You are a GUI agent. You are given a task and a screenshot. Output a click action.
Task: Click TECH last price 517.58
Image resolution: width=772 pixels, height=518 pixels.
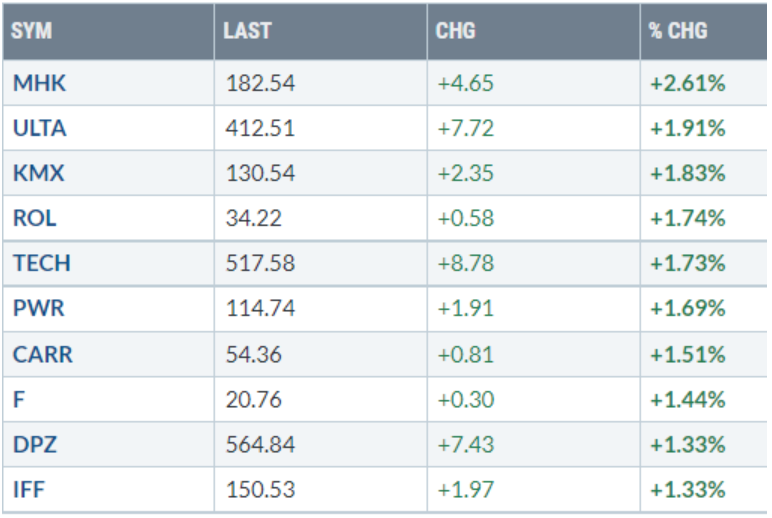click(260, 264)
